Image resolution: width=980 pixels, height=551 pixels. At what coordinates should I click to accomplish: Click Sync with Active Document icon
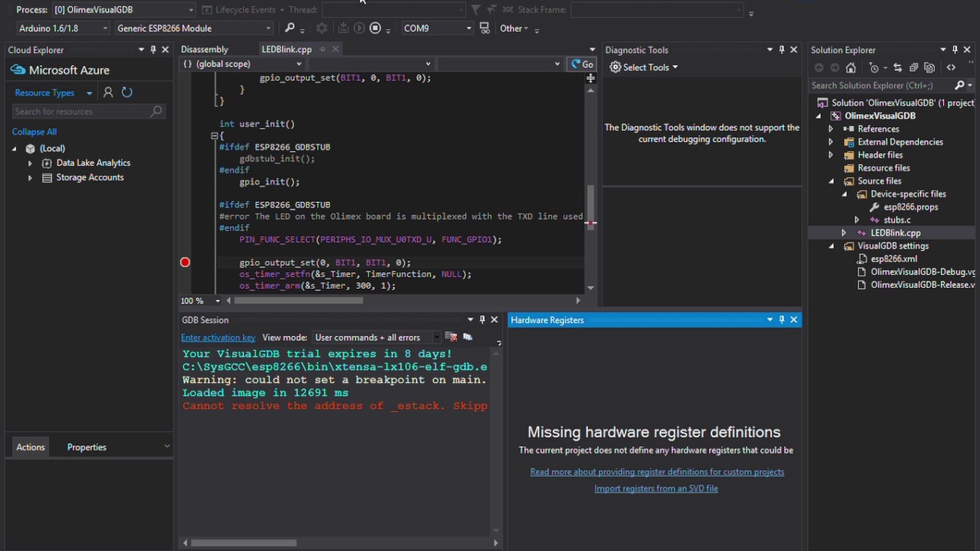coord(897,68)
